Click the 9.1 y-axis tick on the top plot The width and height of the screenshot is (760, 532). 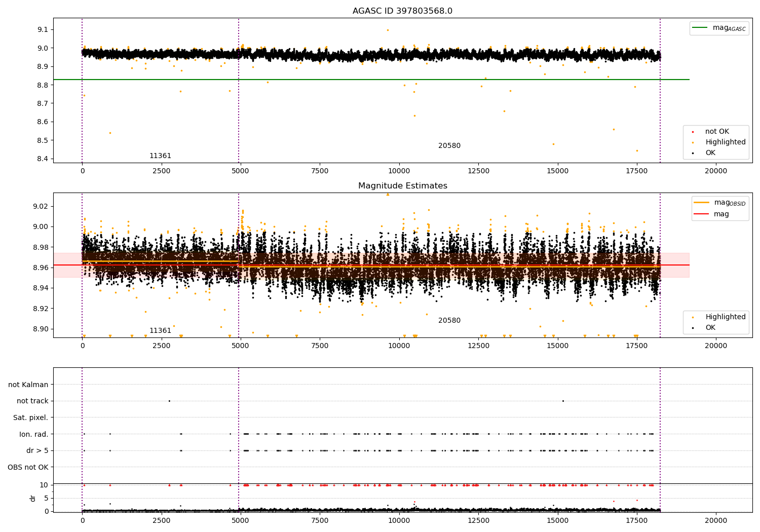(x=43, y=29)
